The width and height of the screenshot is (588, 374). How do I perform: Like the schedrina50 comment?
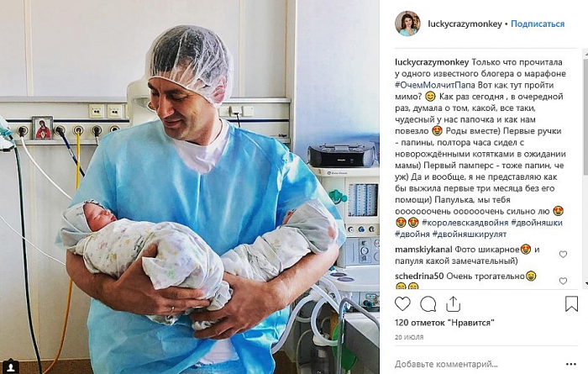pos(563,281)
